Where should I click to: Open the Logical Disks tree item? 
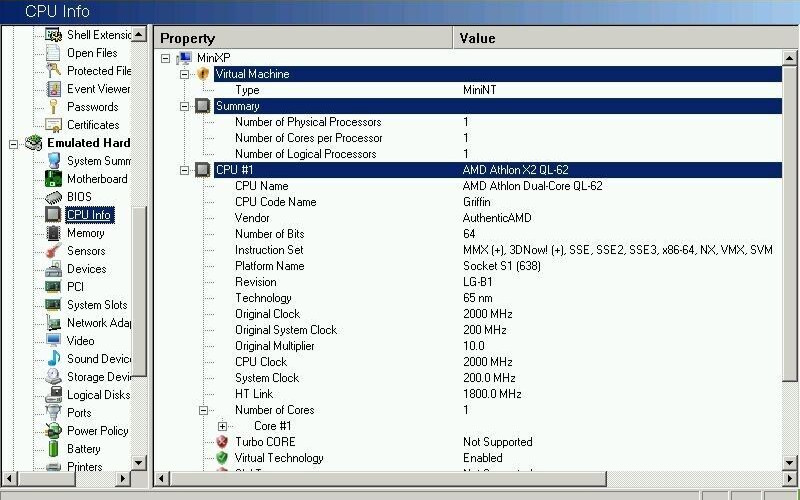pos(99,395)
